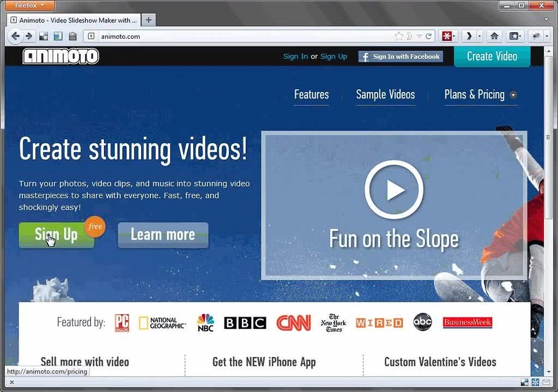558x392 pixels.
Task: Open the Bookmarks star-box toolbar icon
Action: click(513, 36)
